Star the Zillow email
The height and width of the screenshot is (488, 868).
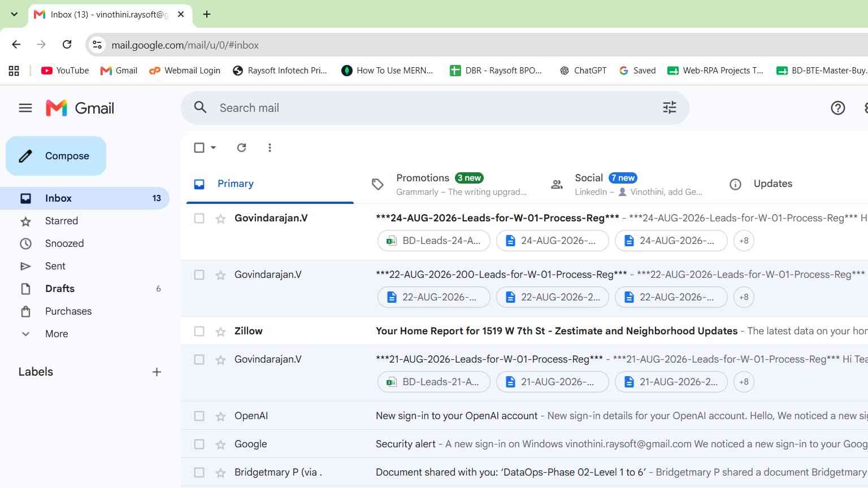pyautogui.click(x=220, y=332)
